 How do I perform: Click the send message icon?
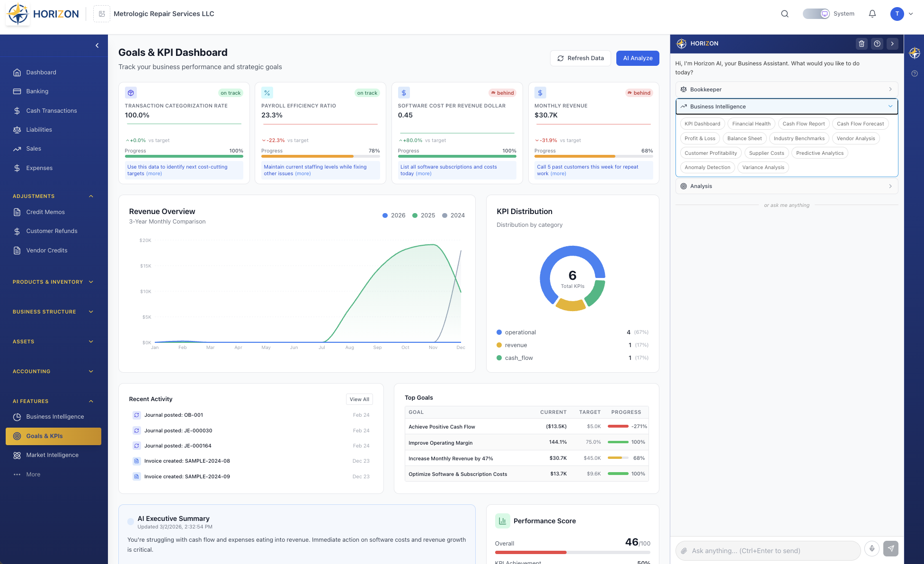(x=891, y=548)
